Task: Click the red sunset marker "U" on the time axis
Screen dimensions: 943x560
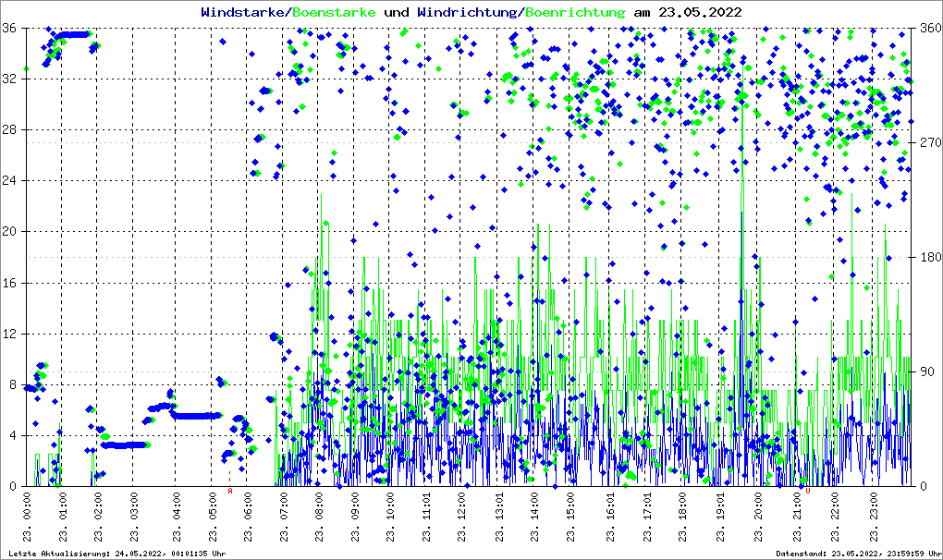Action: [807, 491]
